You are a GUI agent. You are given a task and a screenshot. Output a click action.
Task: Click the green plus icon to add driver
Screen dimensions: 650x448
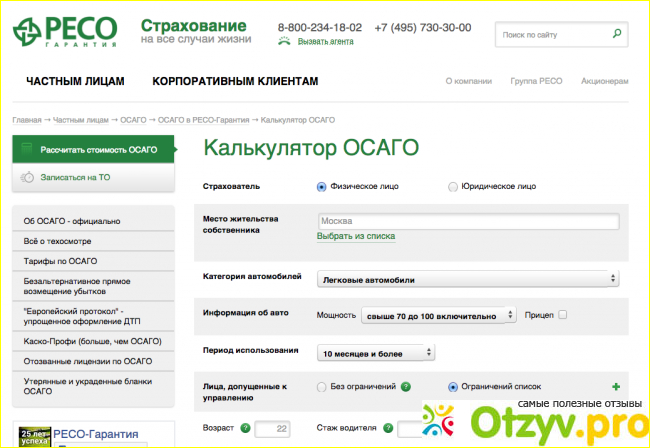tap(615, 387)
